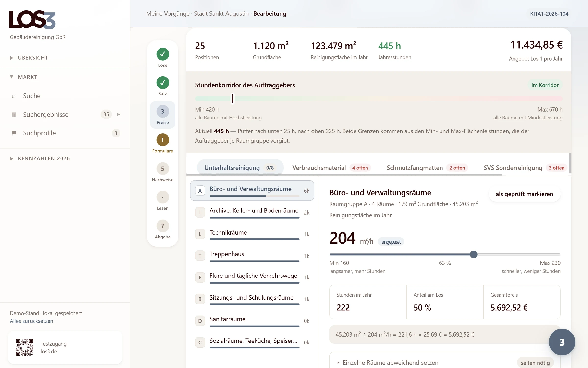
Task: Click the selten nötig badge
Action: point(535,363)
